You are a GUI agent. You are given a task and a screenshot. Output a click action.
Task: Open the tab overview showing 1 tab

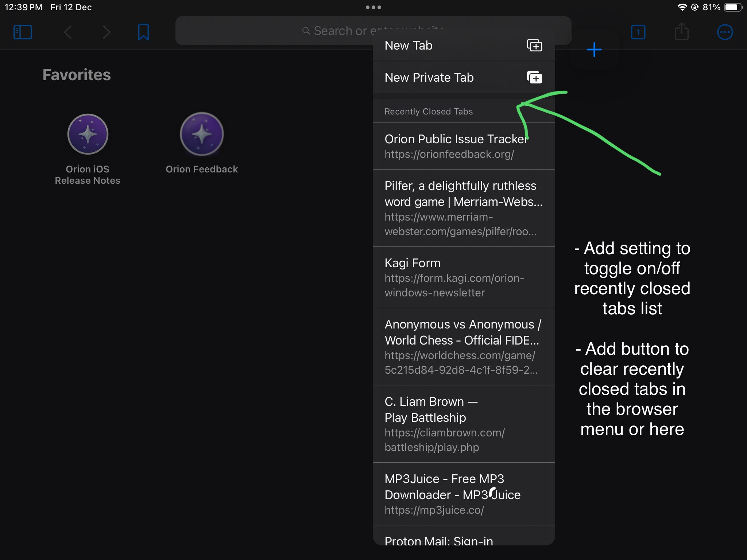pyautogui.click(x=638, y=32)
